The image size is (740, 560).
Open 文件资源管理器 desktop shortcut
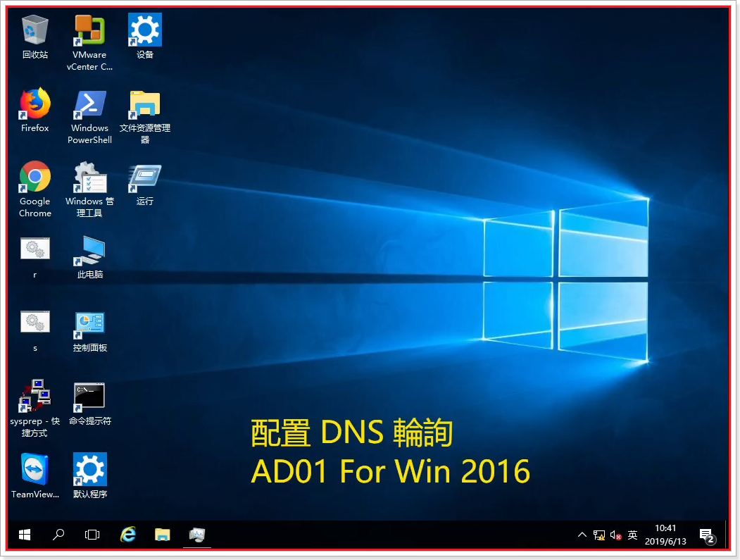[x=145, y=116]
